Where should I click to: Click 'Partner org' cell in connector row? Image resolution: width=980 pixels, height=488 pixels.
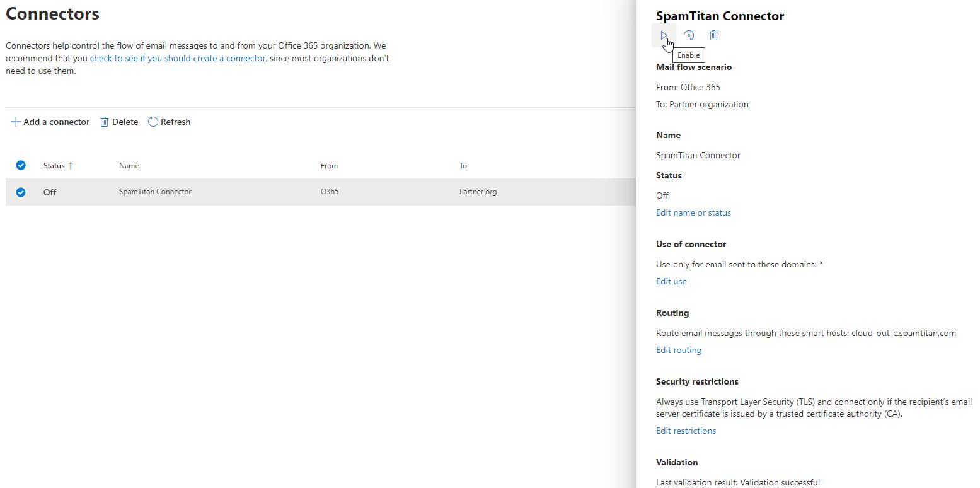(x=478, y=192)
